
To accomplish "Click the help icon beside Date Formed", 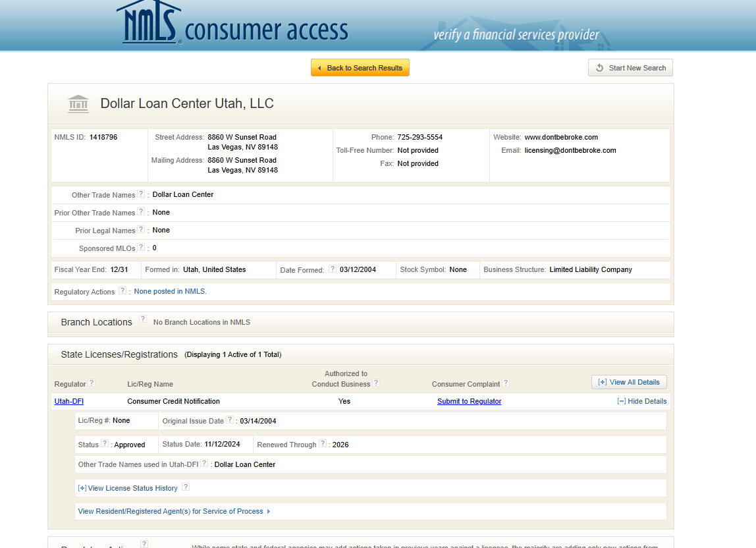I will (333, 269).
